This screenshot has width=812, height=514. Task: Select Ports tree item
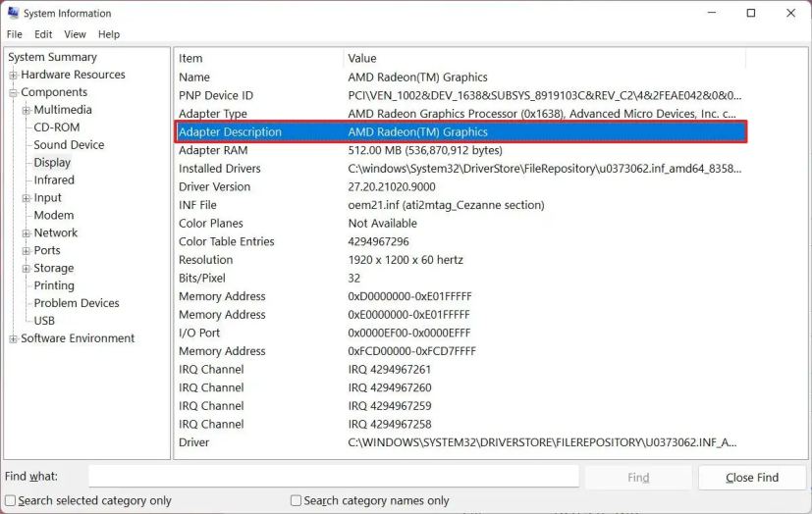47,250
